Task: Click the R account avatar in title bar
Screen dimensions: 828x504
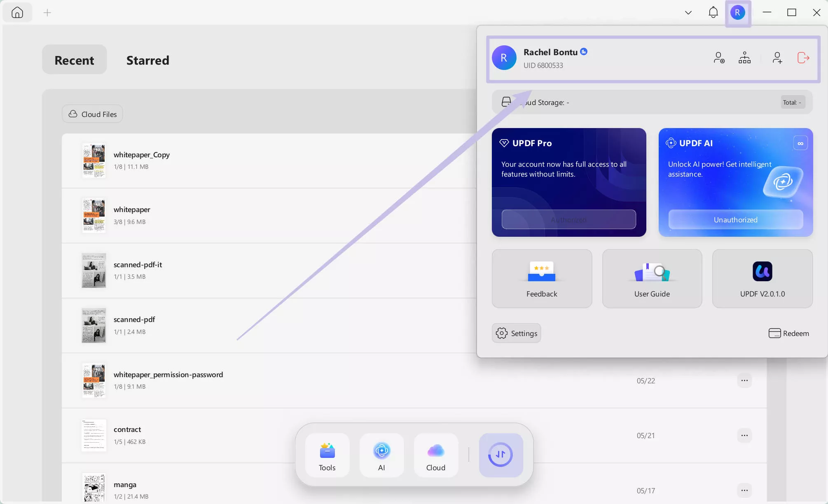Action: 737,13
